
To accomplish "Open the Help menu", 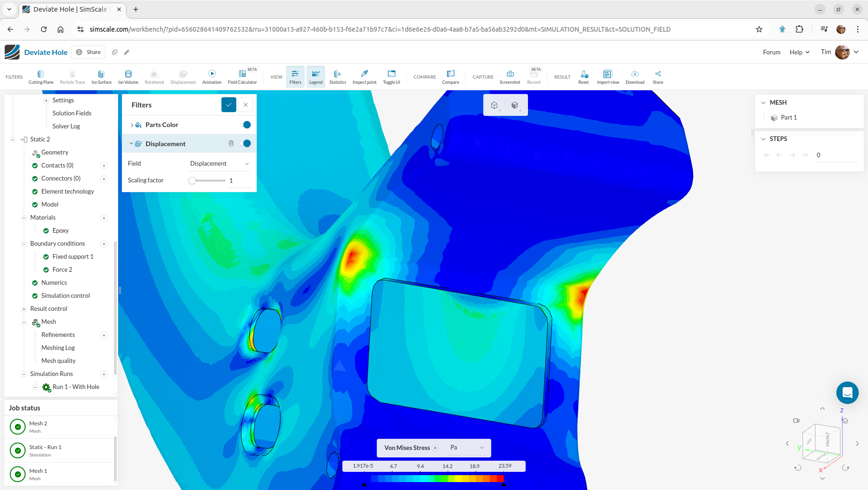I will (799, 52).
